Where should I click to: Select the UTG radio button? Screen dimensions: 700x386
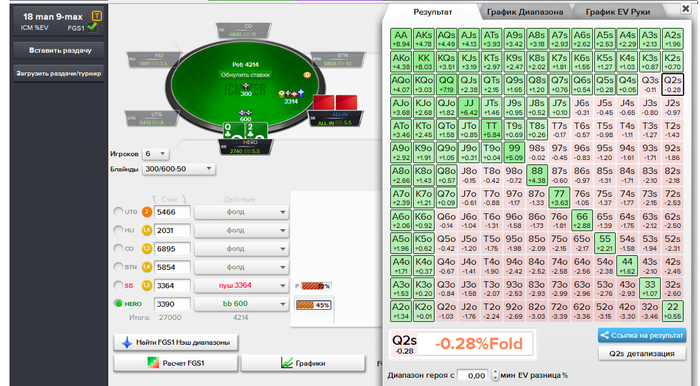pyautogui.click(x=118, y=212)
